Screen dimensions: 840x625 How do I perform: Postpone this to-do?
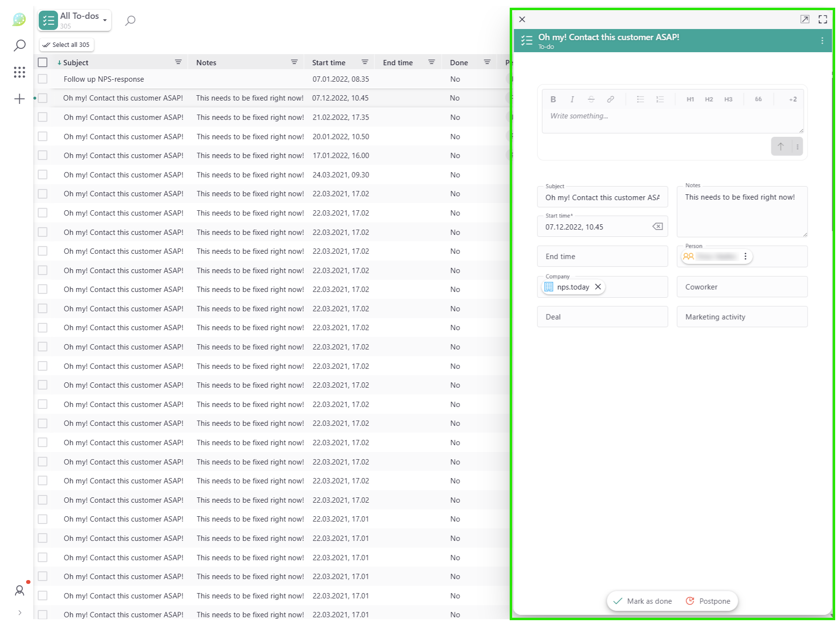click(708, 601)
